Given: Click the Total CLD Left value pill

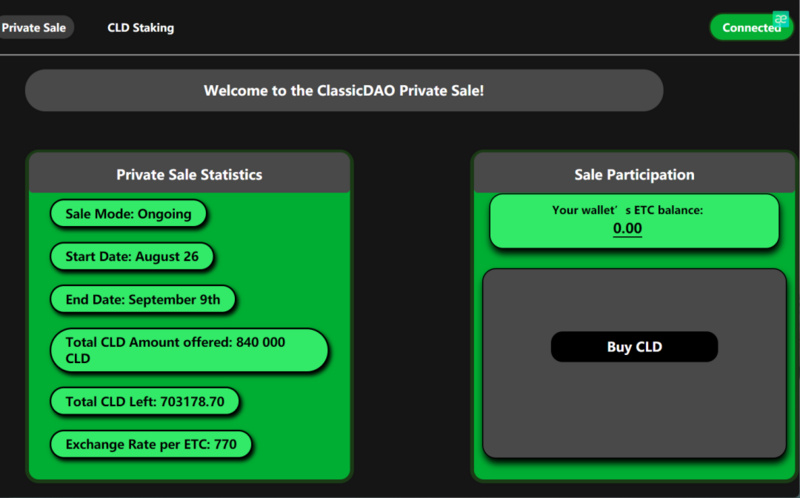Looking at the screenshot, I should (x=144, y=402).
